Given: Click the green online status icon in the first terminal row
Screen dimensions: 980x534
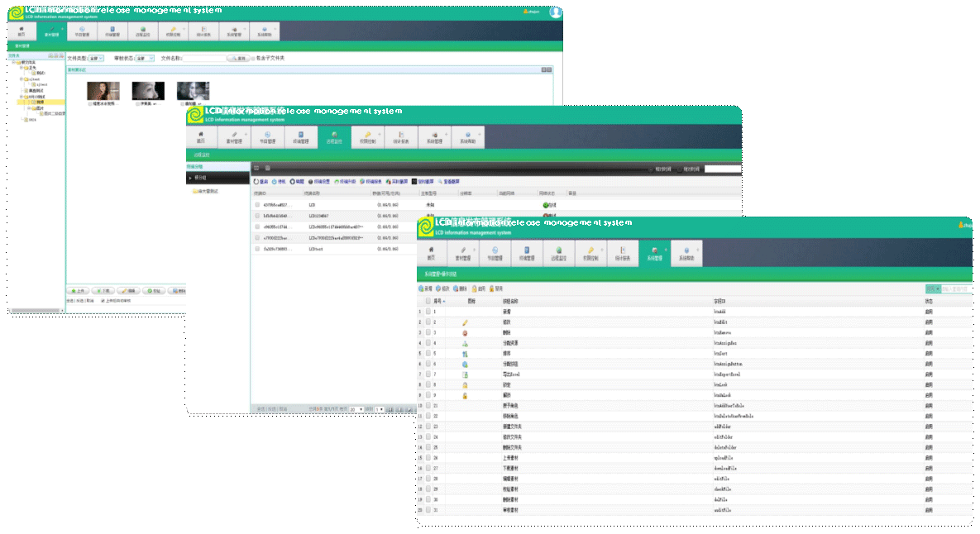Looking at the screenshot, I should point(546,204).
